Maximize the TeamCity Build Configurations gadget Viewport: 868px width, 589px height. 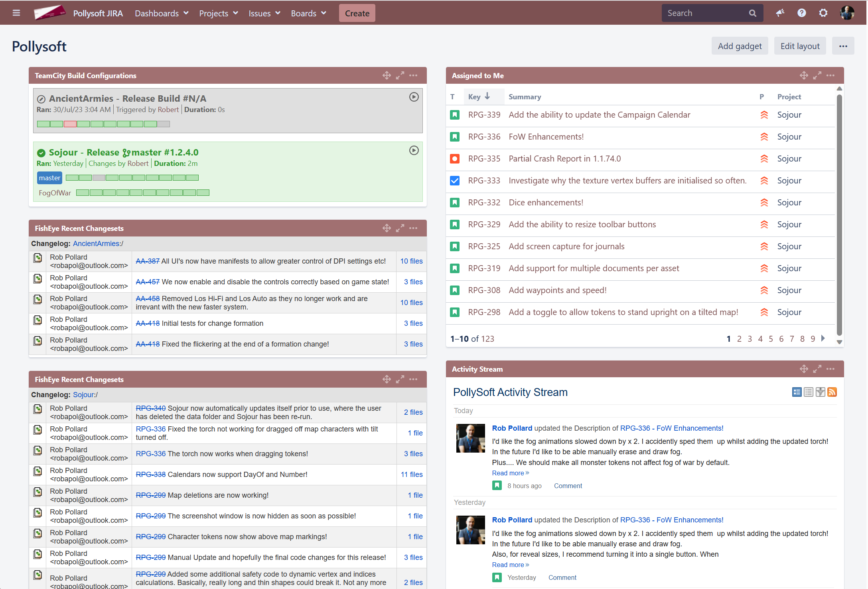click(x=400, y=75)
